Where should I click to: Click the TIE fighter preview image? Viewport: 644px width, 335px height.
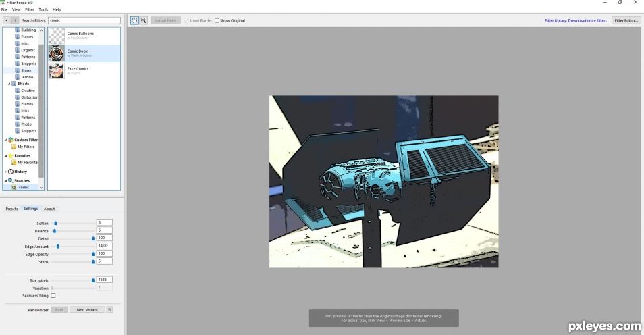coord(383,182)
